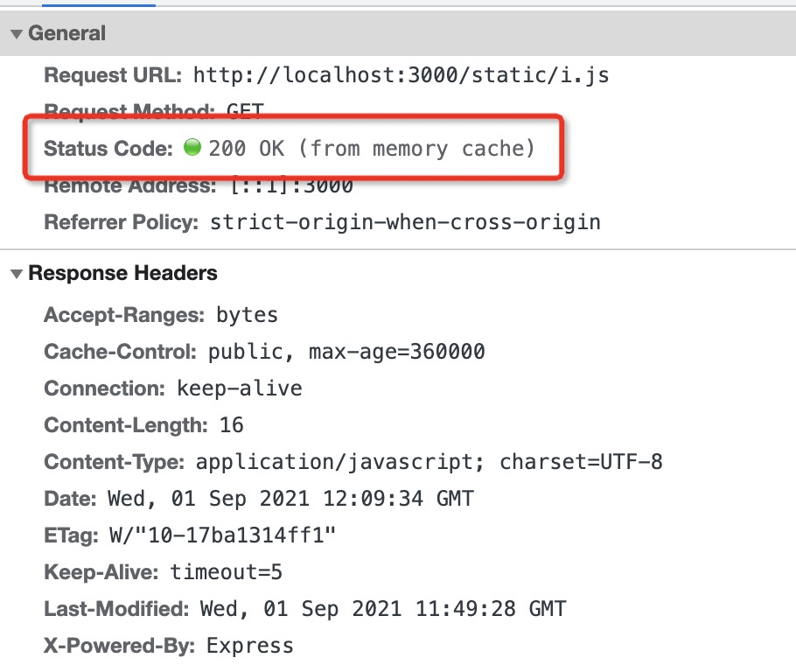This screenshot has height=672, width=796.
Task: Click the Request Method GET row
Action: (153, 112)
